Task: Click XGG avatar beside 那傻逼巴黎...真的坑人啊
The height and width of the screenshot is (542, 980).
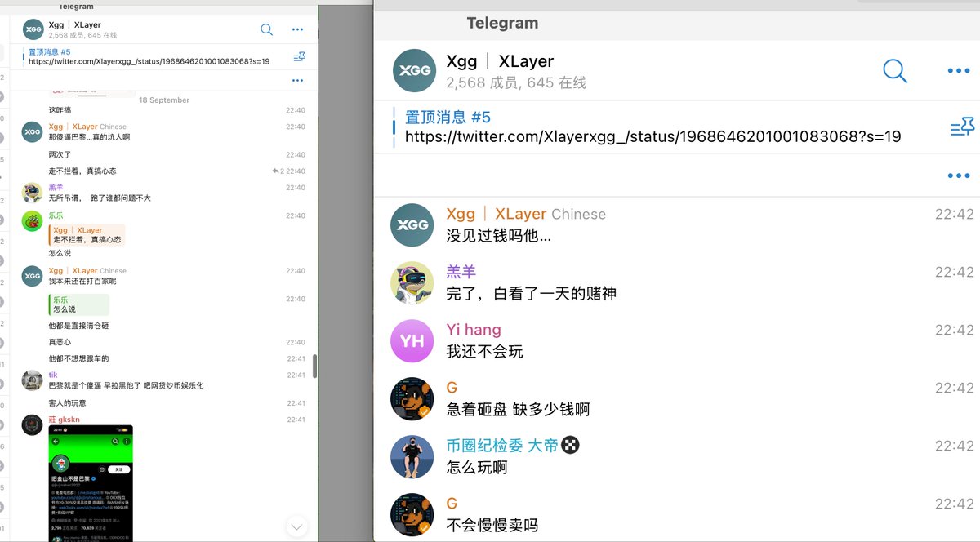Action: pos(32,132)
